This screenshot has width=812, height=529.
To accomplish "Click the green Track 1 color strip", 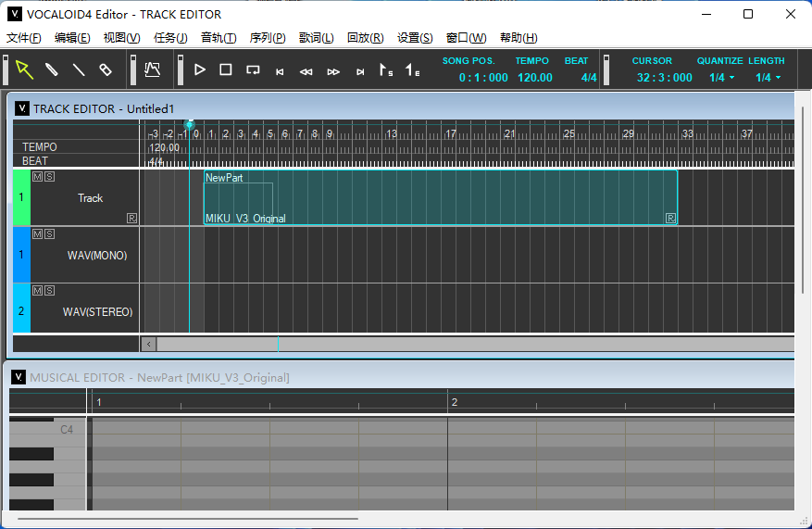I will click(21, 197).
